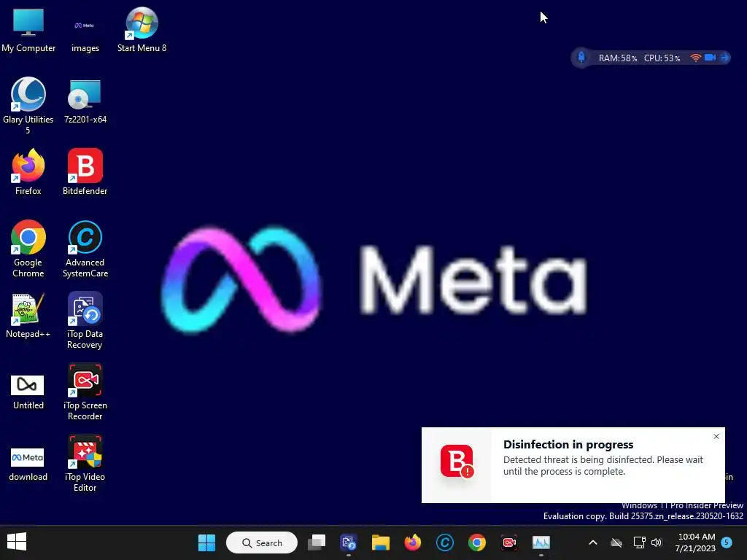Viewport: 747px width, 560px height.
Task: Open network status tray icon
Action: coord(639,542)
